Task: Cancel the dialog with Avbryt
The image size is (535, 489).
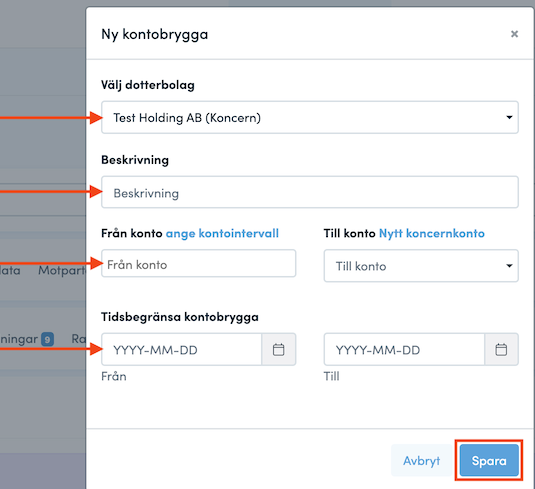Action: click(x=421, y=460)
